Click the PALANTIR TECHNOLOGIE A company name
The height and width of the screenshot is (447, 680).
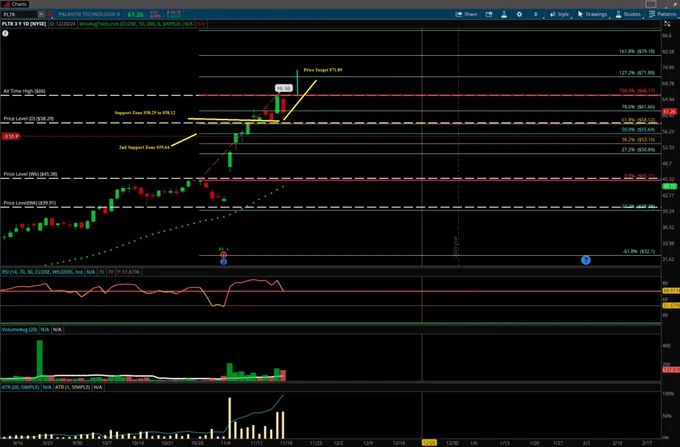[89, 14]
